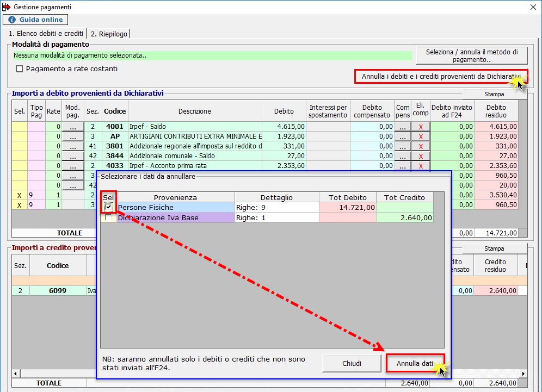Open Com pens button for AP row
The height and width of the screenshot is (392, 542).
(402, 136)
